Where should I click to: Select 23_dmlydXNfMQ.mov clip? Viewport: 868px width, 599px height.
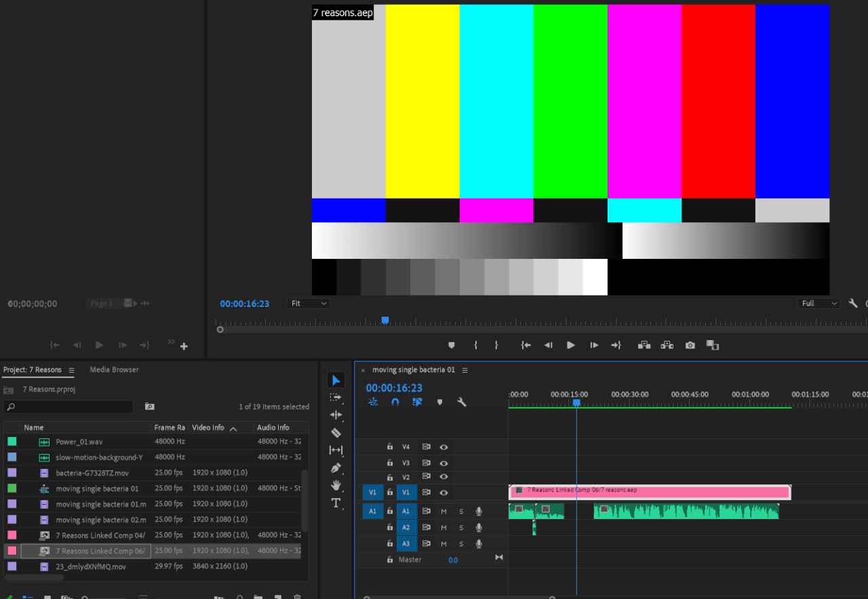click(91, 566)
